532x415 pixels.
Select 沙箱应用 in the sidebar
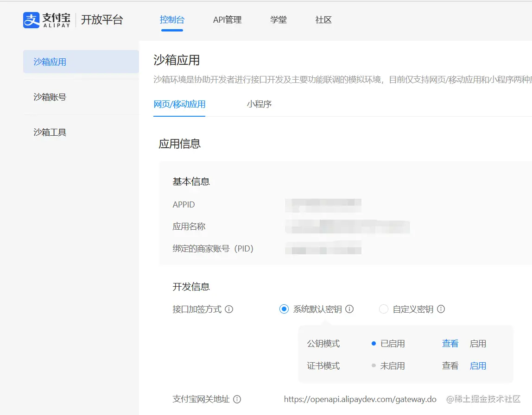click(x=81, y=62)
